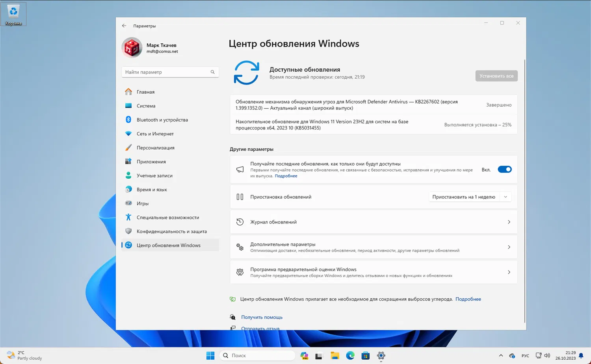Click the Получить помощь link

click(x=262, y=317)
